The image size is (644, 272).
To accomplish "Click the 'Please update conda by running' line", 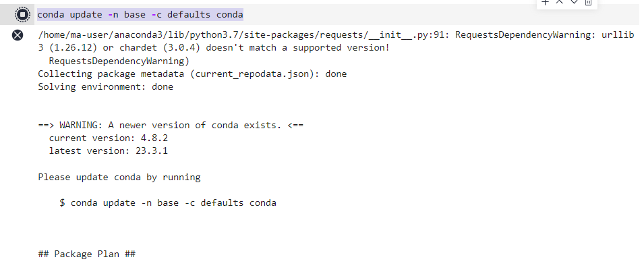I will 119,177.
